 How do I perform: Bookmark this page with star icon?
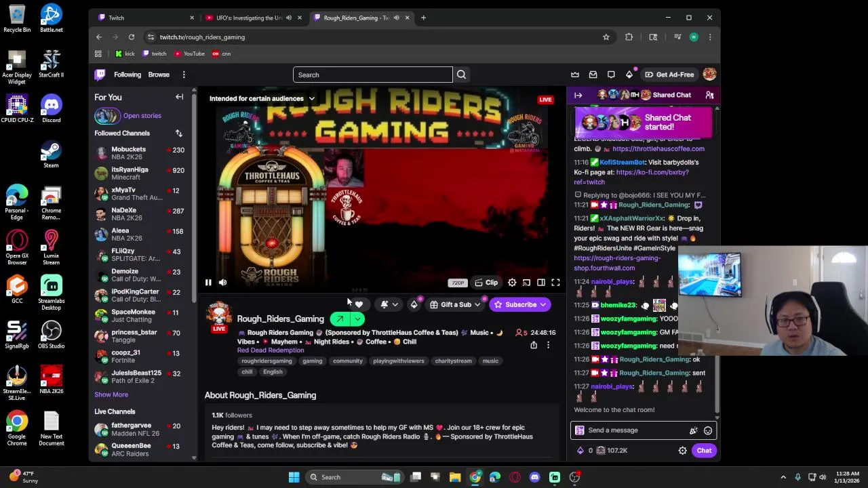click(x=606, y=37)
